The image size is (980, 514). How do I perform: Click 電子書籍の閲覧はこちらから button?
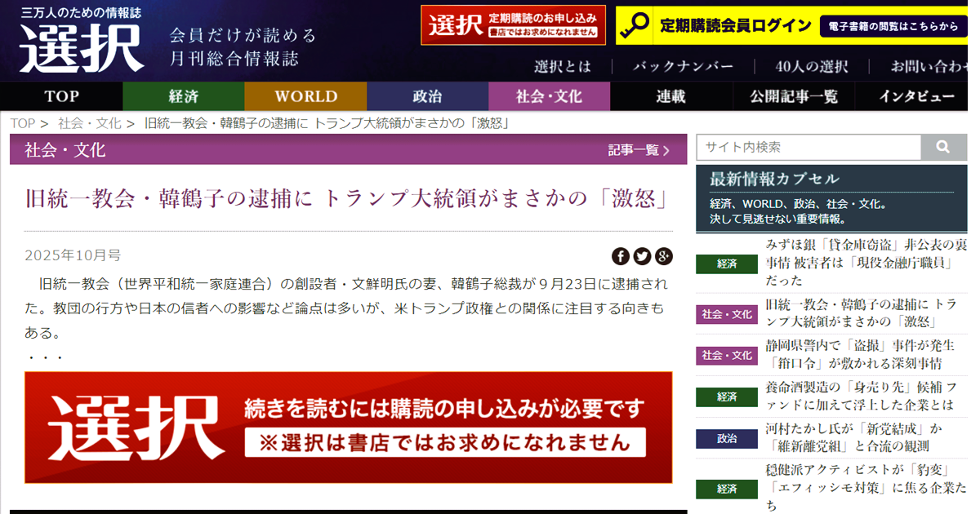coord(893,26)
